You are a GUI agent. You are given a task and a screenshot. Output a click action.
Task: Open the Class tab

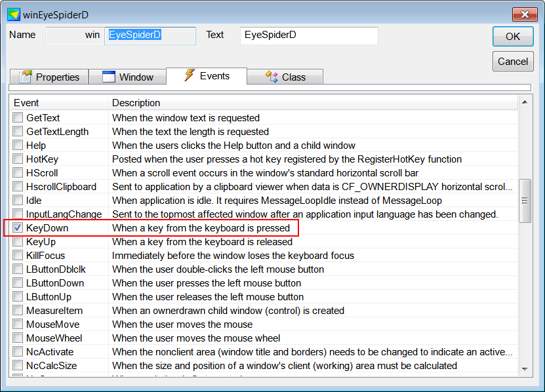[285, 77]
